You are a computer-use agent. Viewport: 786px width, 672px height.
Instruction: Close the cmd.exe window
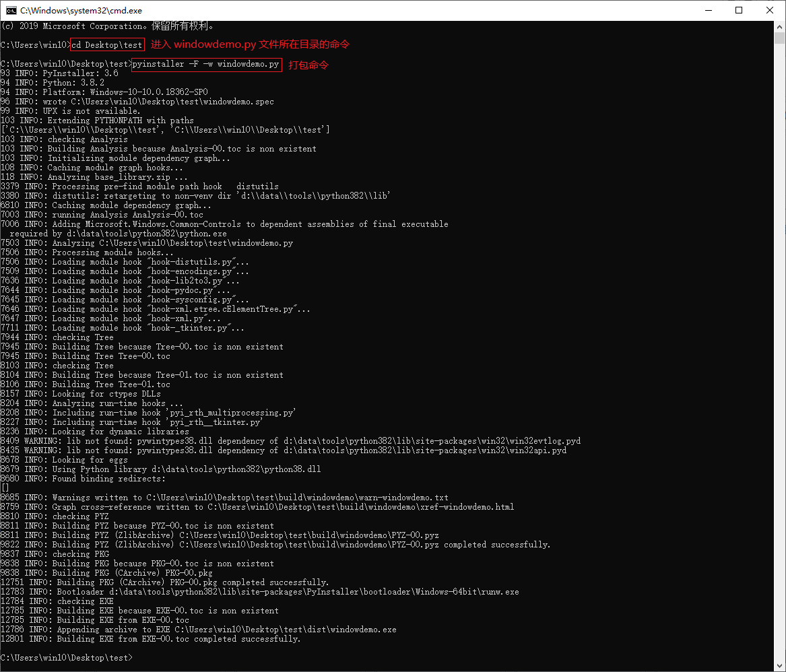(770, 11)
